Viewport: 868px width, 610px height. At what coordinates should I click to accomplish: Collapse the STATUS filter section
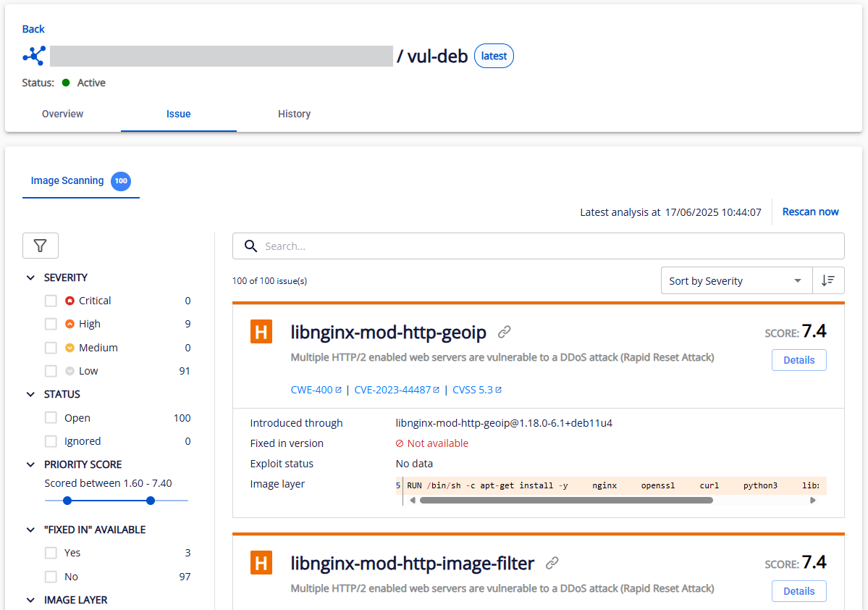[x=30, y=394]
